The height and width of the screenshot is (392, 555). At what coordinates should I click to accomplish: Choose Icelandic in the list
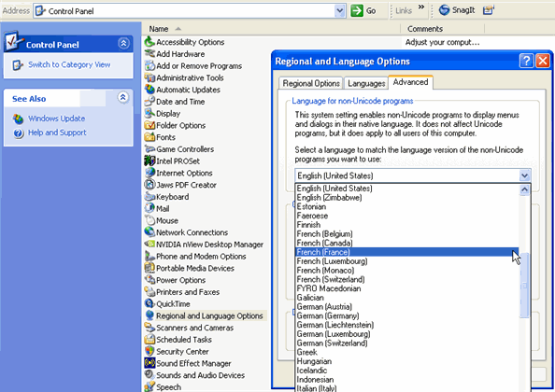407,371
